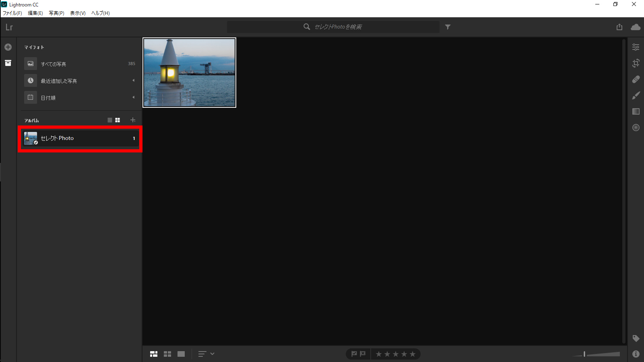Open the Keywords tag panel
644x362 pixels.
coord(636,338)
